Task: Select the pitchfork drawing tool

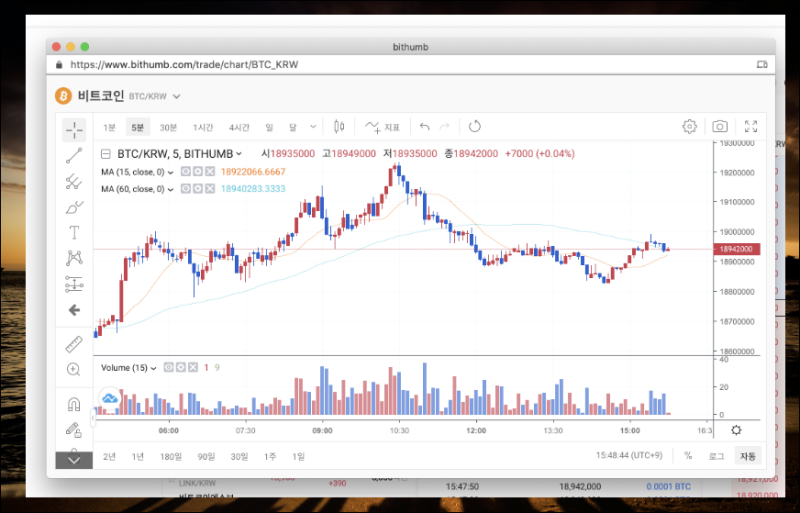Action: (74, 182)
